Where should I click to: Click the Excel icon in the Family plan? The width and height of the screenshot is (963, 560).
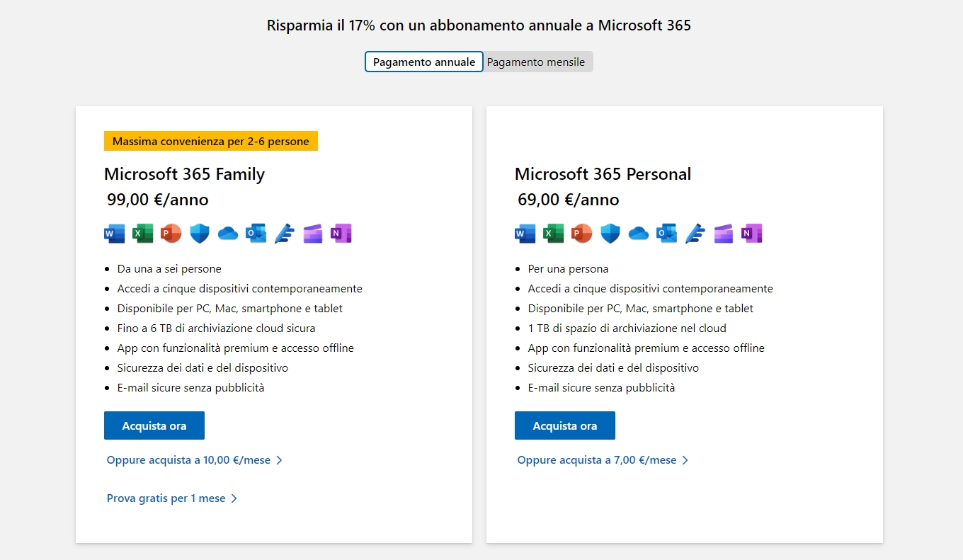tap(143, 234)
